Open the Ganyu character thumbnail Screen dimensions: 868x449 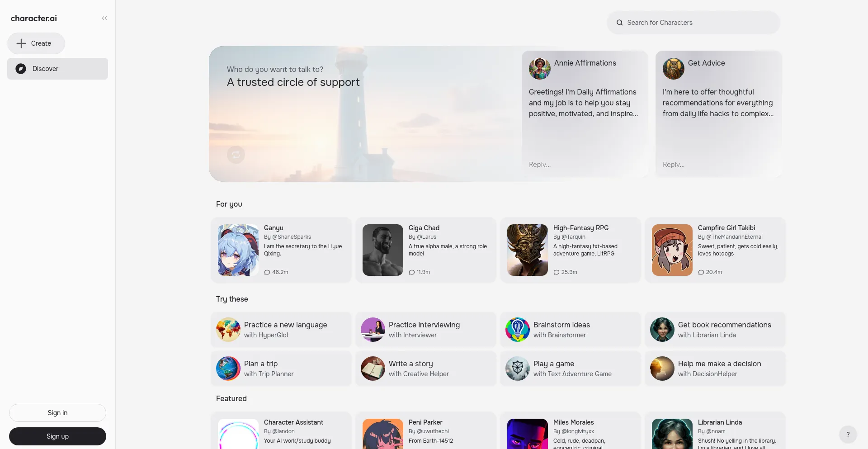pos(238,250)
